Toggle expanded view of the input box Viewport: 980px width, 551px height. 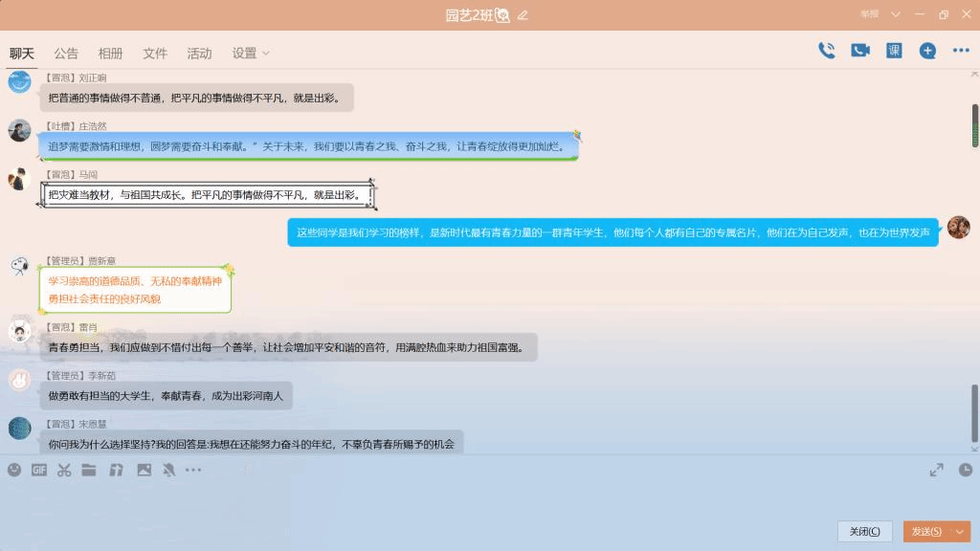[936, 470]
